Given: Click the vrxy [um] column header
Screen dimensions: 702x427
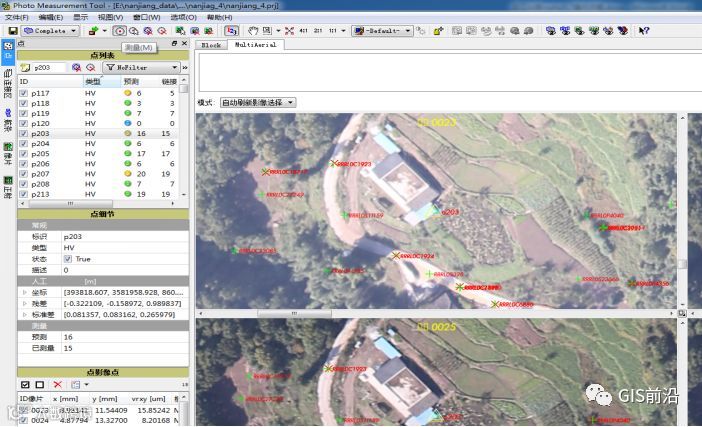Looking at the screenshot, I should [148, 398].
